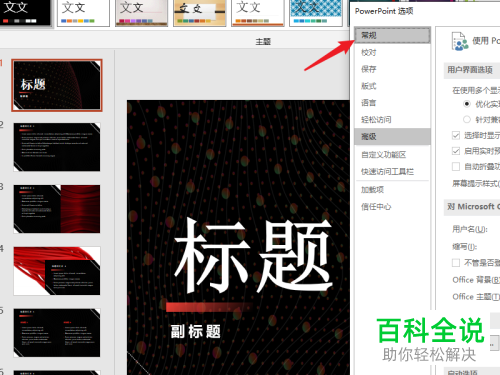Screen dimensions: 500x375
Task: Click the 副标题 subtitle text on slide
Action: pos(195,332)
